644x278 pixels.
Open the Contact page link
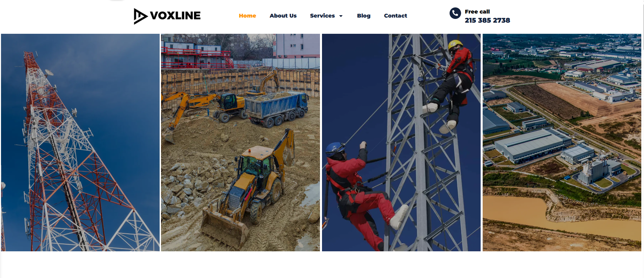[395, 16]
